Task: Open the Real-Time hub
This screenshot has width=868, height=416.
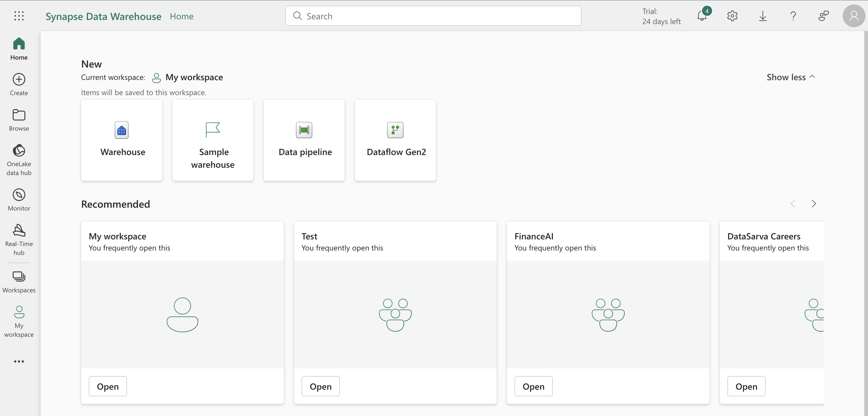Action: pyautogui.click(x=19, y=240)
